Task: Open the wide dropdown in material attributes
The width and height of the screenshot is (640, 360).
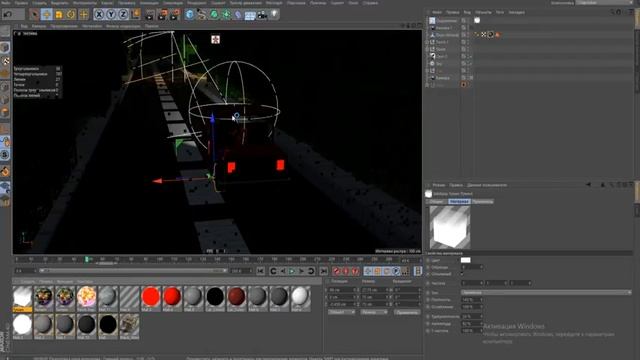Action: tap(546, 293)
